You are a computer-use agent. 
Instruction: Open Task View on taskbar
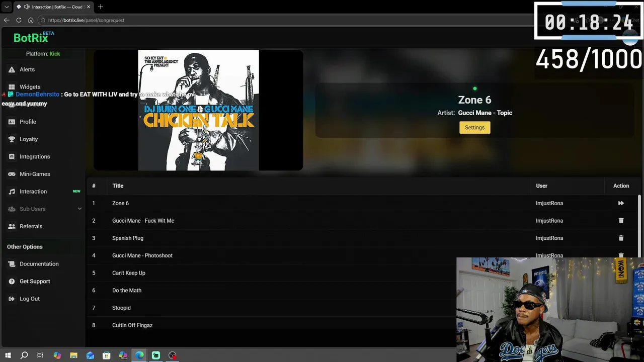(x=40, y=355)
